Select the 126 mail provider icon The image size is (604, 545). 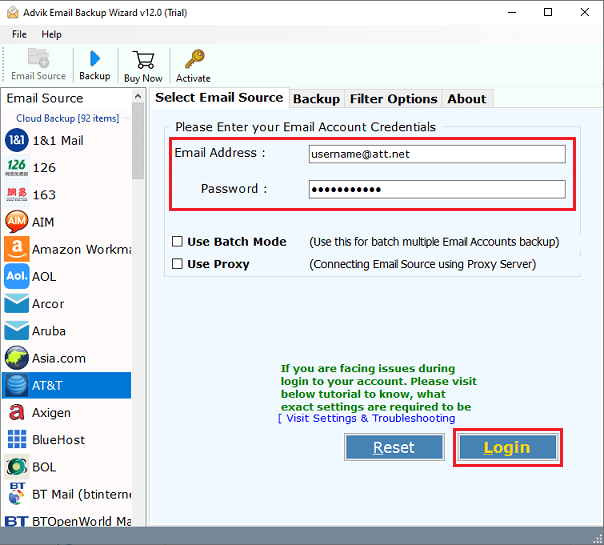point(17,168)
